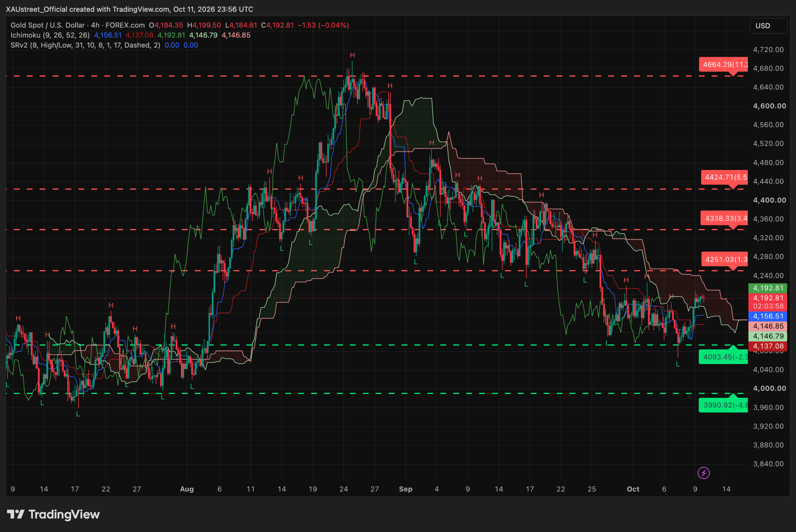Image resolution: width=796 pixels, height=532 pixels.
Task: Click the Ichimoku blue value 4,156.51 in legend
Action: [x=108, y=35]
